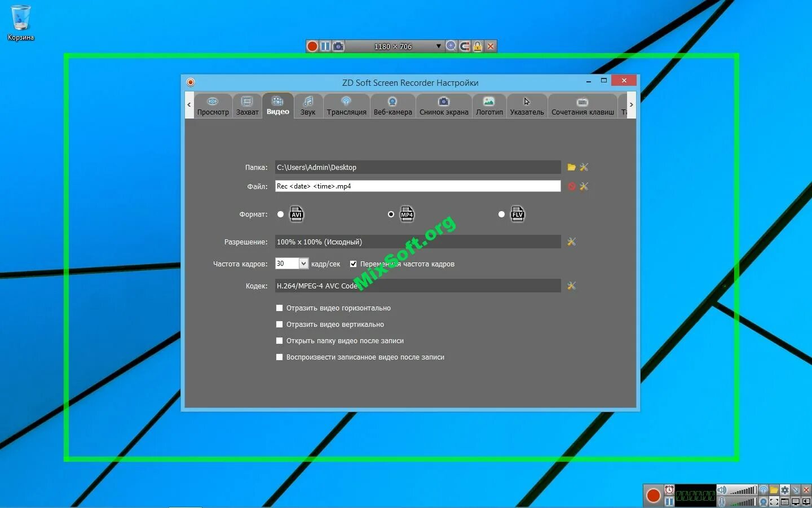Viewport: 812px width, 508px height.
Task: Switch to the Указатель tab
Action: tap(527, 106)
